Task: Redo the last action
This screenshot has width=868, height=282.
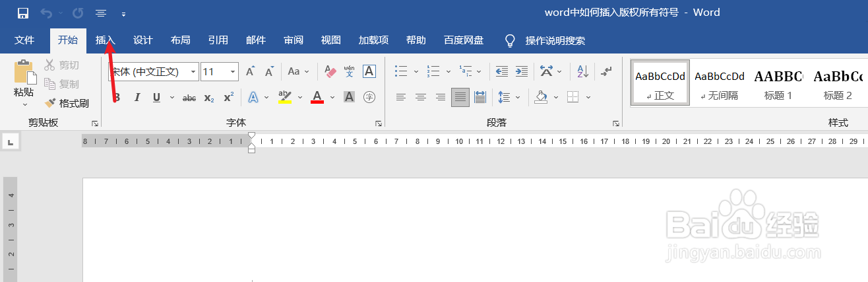Action: point(78,13)
